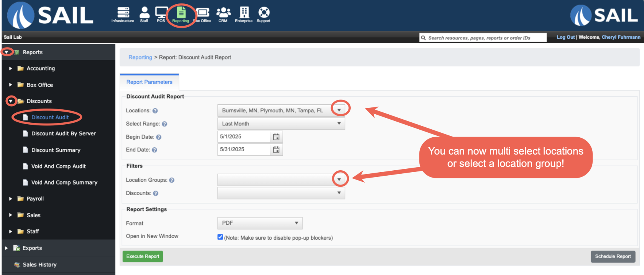
Task: Click the Execute Report button
Action: [143, 257]
